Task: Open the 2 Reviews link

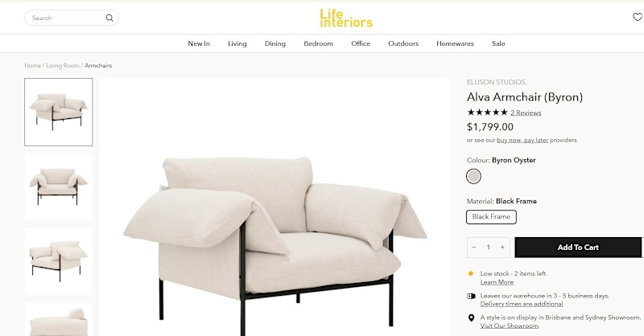Action: [x=526, y=113]
